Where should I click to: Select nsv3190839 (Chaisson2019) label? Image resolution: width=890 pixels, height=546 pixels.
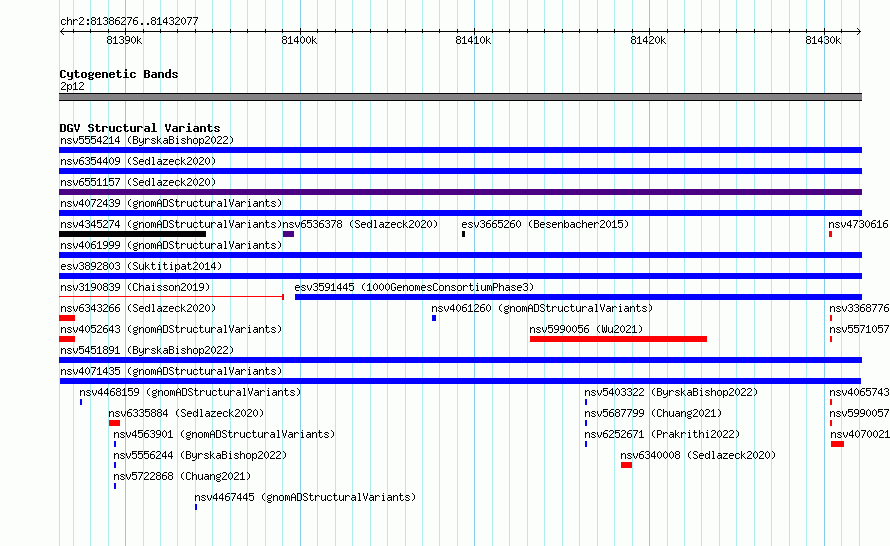pyautogui.click(x=135, y=287)
